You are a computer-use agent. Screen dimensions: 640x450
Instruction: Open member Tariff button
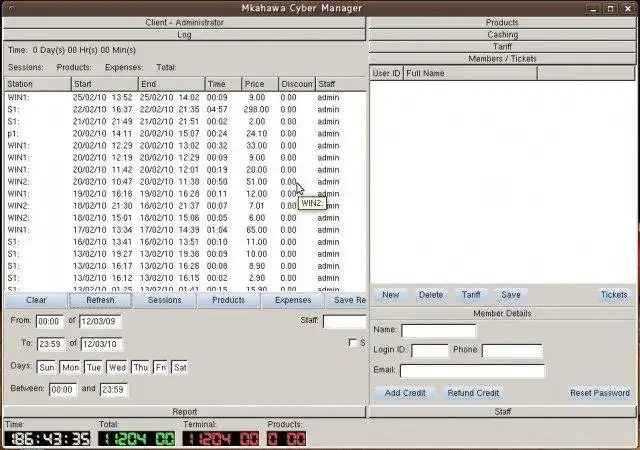(x=471, y=295)
